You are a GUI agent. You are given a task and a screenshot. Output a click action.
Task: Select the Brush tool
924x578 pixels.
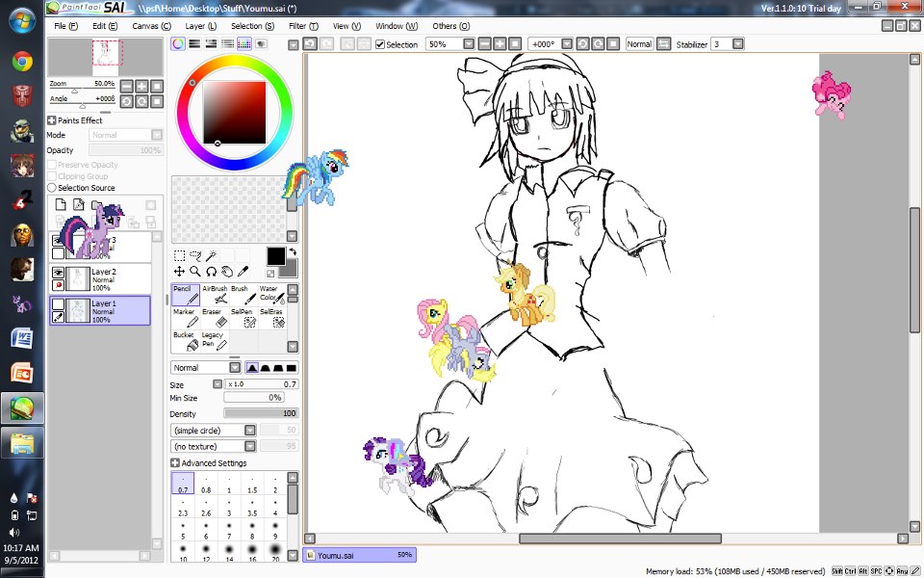tap(243, 295)
